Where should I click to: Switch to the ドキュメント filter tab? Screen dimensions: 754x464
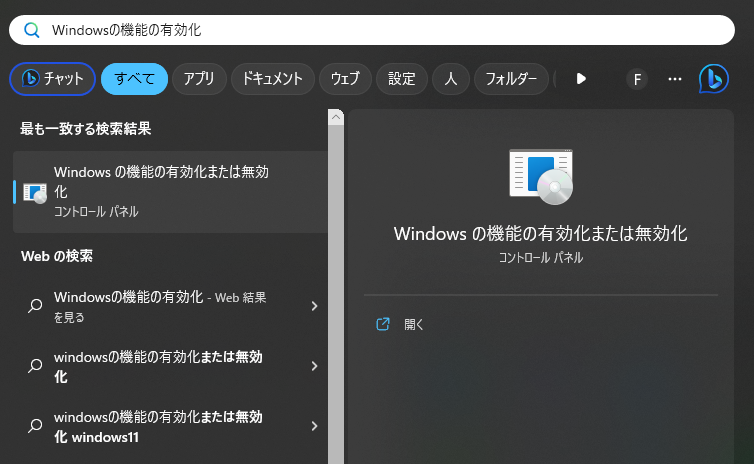pyautogui.click(x=273, y=78)
